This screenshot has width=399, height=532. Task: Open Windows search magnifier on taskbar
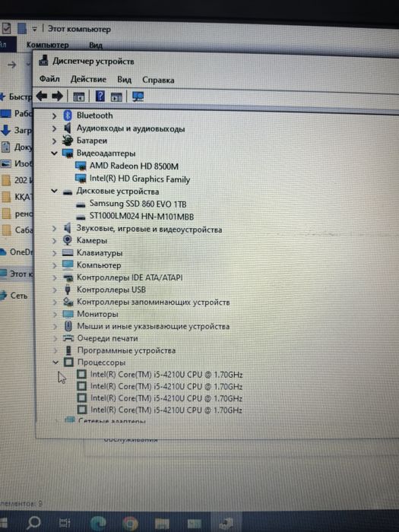pyautogui.click(x=34, y=523)
